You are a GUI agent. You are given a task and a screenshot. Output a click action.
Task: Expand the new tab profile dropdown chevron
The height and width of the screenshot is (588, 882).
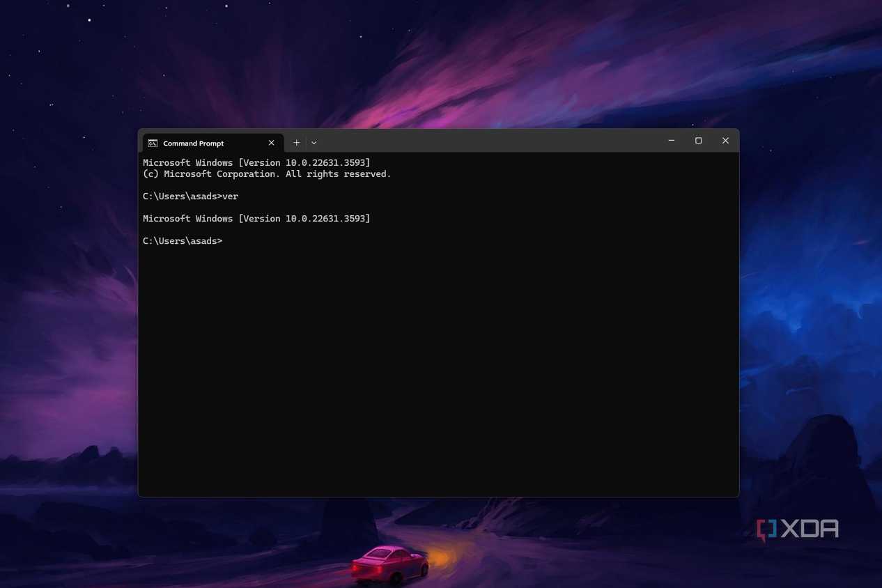(x=314, y=143)
